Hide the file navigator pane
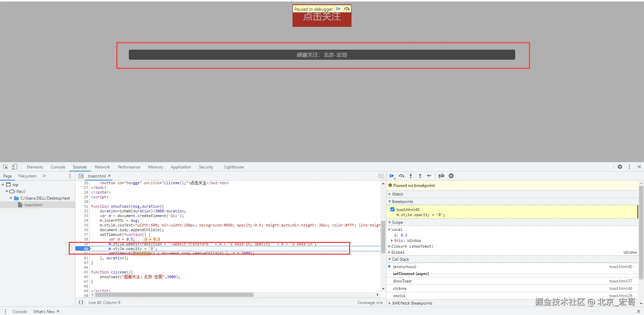This screenshot has height=315, width=644. 81,176
